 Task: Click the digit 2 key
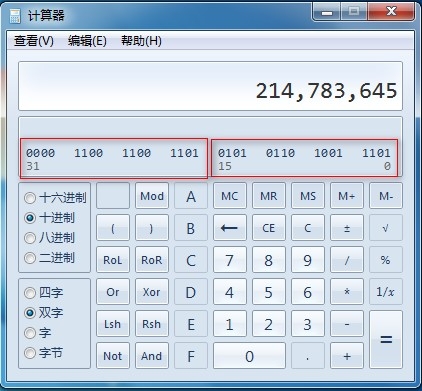[269, 324]
